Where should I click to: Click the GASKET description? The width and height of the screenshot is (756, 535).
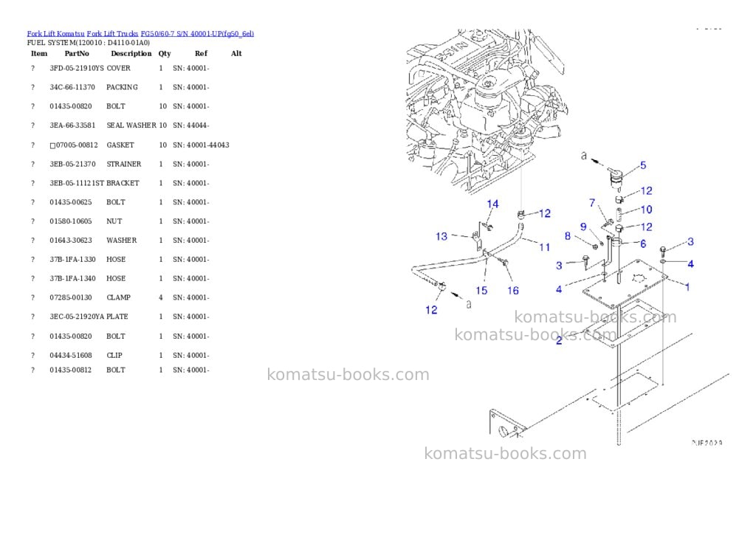click(x=120, y=145)
